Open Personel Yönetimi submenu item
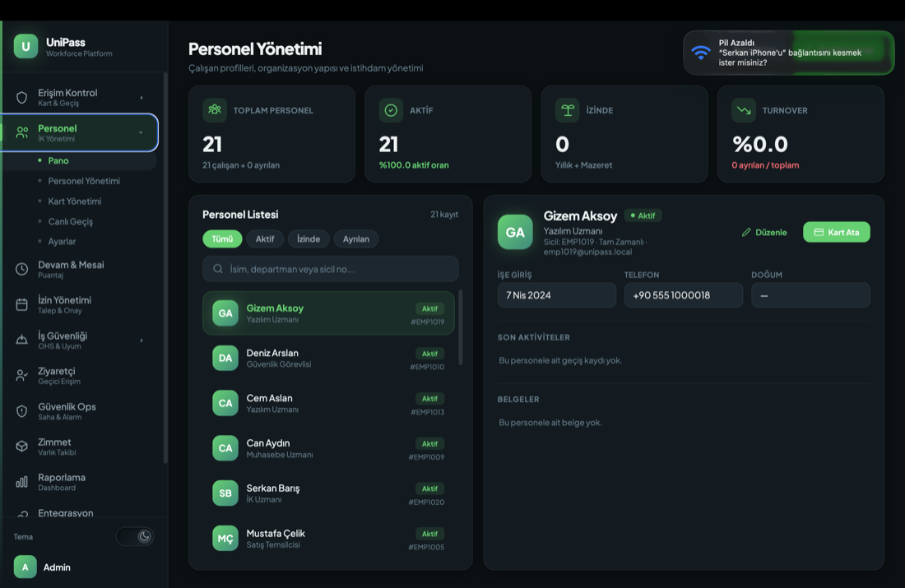Image resolution: width=905 pixels, height=588 pixels. [x=84, y=181]
